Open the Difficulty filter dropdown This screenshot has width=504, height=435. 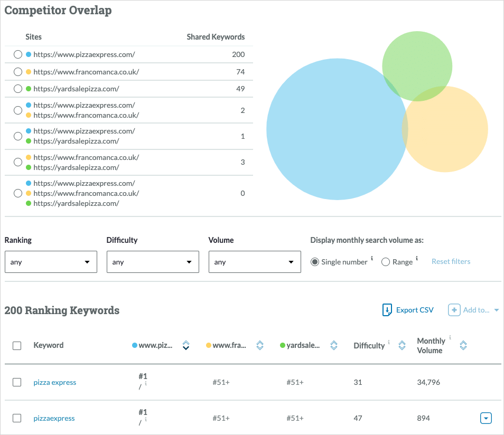point(153,262)
